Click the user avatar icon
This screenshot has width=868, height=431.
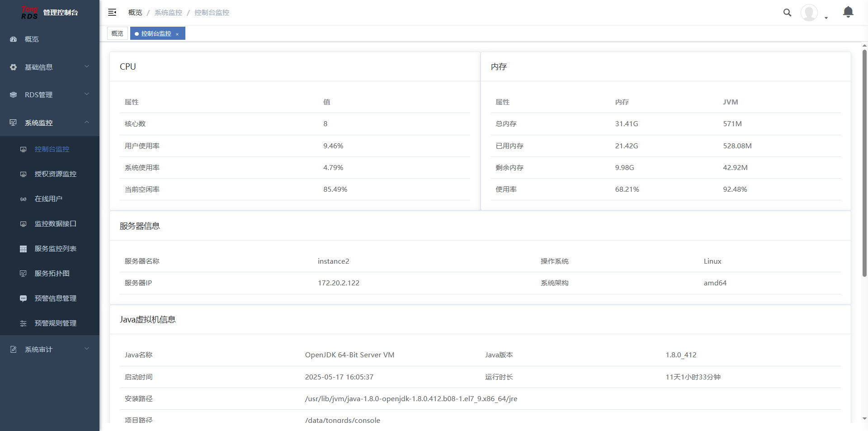click(x=809, y=13)
